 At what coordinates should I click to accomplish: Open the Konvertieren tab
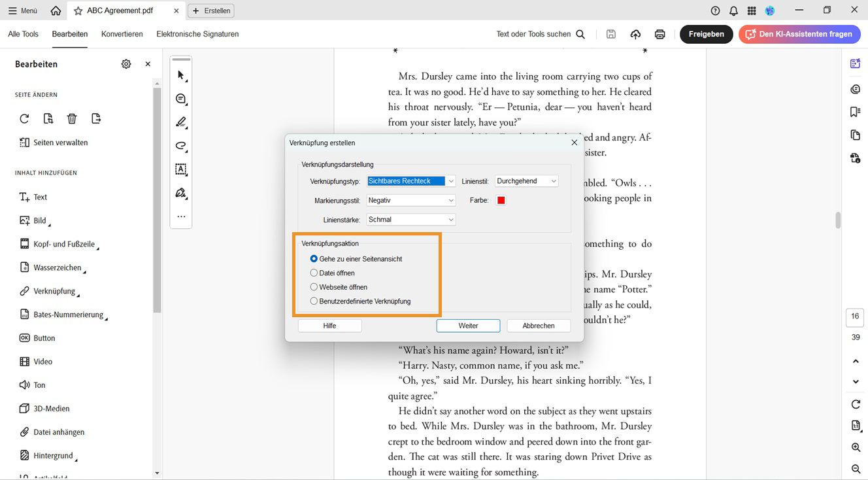122,34
